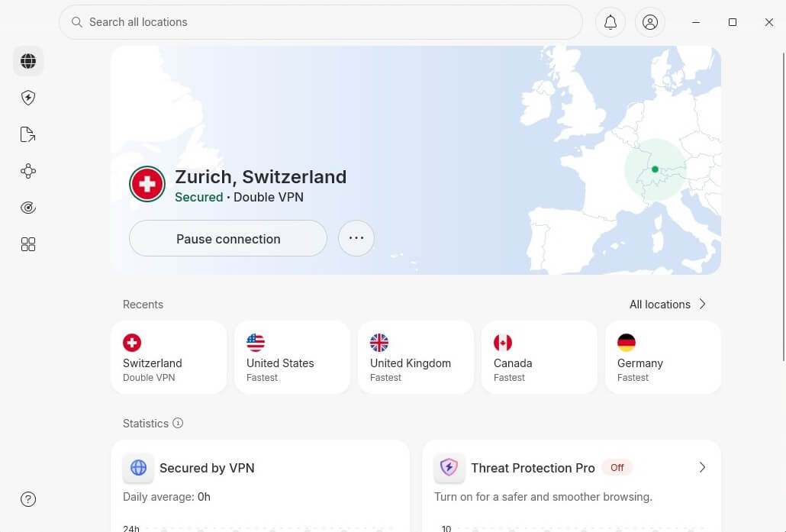
Task: Click the Recents heading
Action: point(143,305)
